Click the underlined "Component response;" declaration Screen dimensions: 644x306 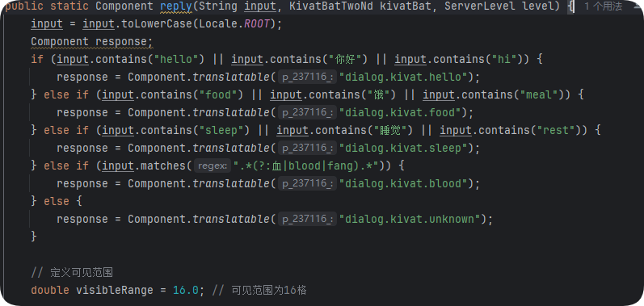91,42
